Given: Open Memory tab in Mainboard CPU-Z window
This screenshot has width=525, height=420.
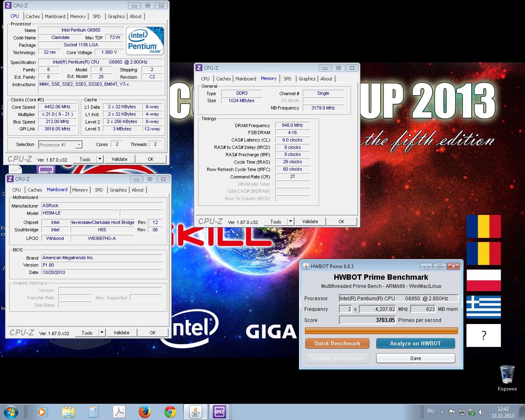Looking at the screenshot, I should tap(80, 190).
